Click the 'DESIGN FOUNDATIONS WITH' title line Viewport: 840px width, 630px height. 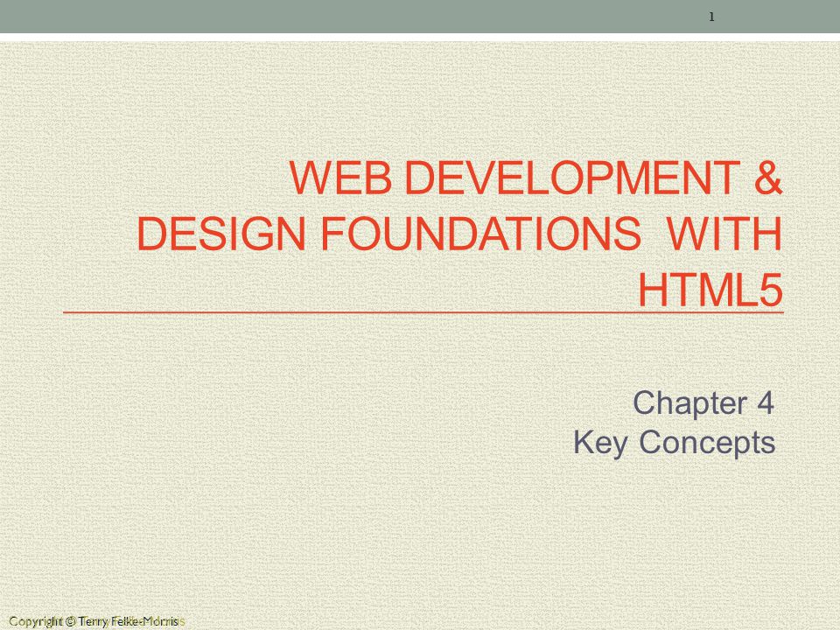tap(459, 233)
